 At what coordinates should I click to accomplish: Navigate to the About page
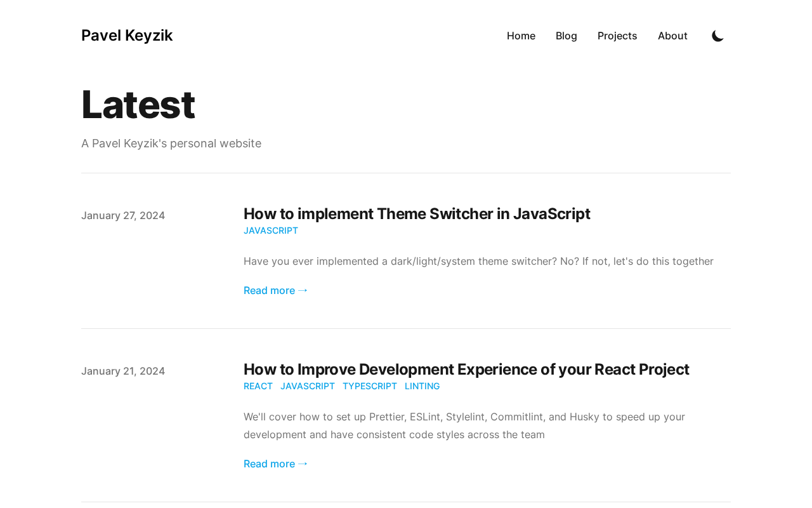(672, 36)
